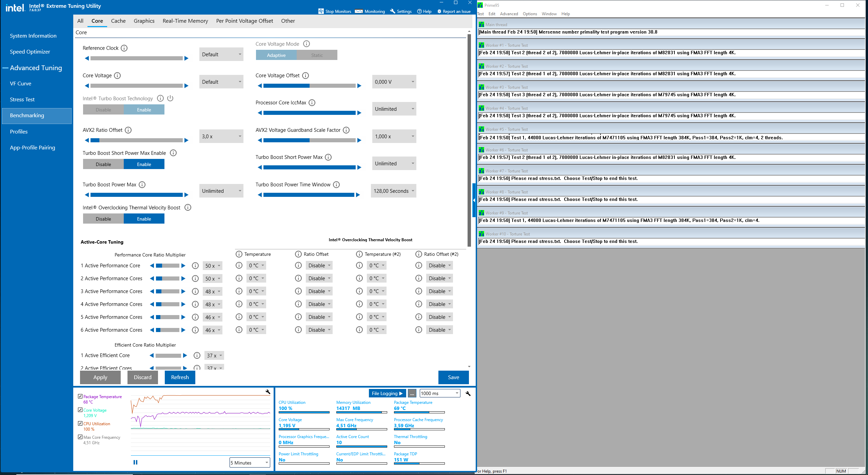Switch to the Cache tab
The width and height of the screenshot is (868, 475).
click(118, 21)
